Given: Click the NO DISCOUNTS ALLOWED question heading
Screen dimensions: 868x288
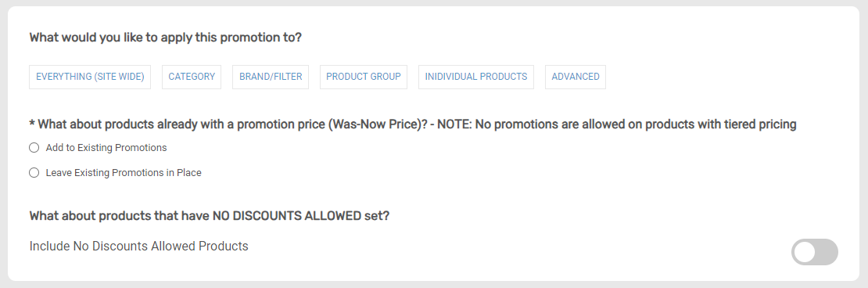Looking at the screenshot, I should (x=210, y=216).
